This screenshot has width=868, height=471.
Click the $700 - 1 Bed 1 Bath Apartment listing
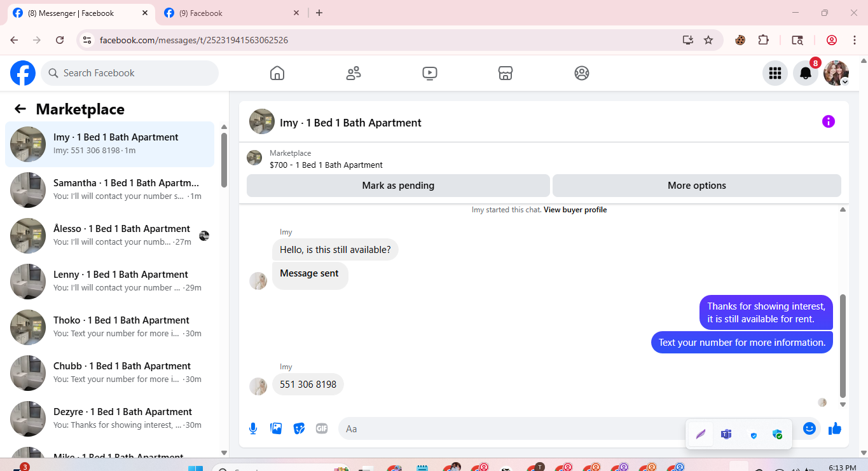coord(326,165)
